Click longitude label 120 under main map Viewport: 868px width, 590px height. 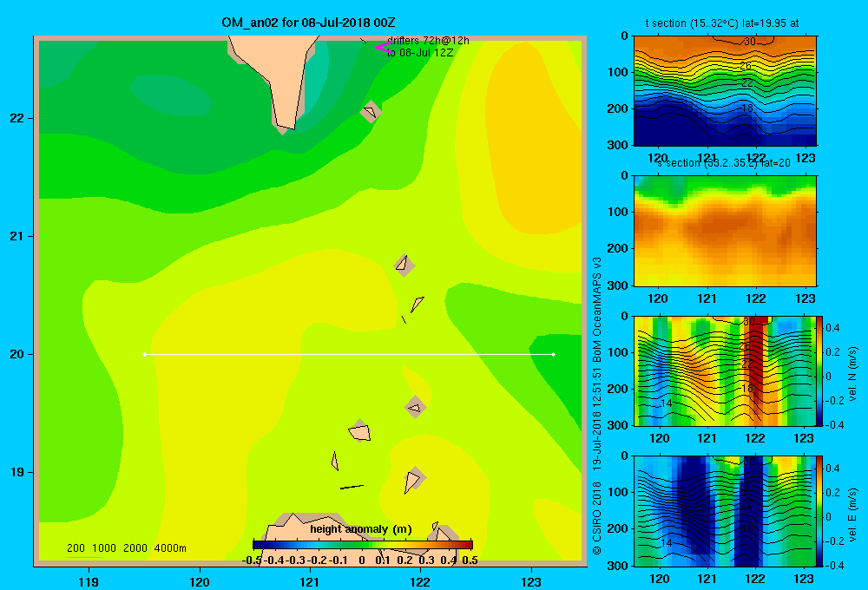200,581
